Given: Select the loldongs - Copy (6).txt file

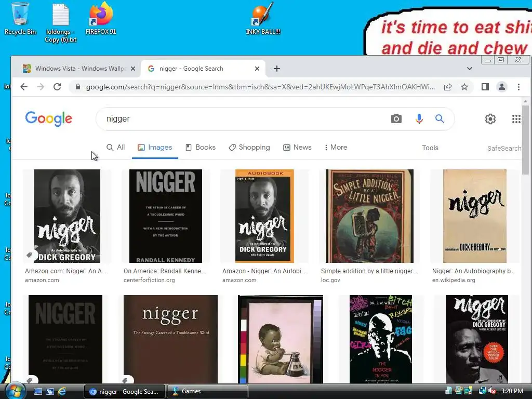Looking at the screenshot, I should click(61, 23).
